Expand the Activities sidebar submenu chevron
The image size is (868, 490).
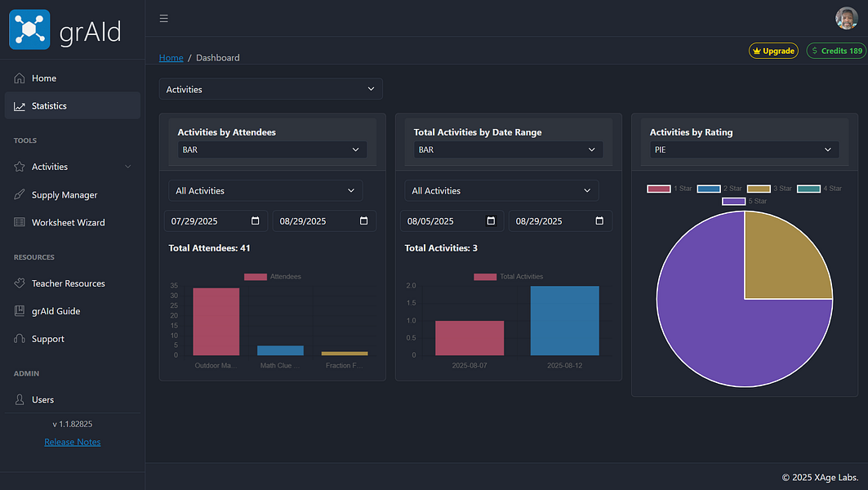pos(128,167)
